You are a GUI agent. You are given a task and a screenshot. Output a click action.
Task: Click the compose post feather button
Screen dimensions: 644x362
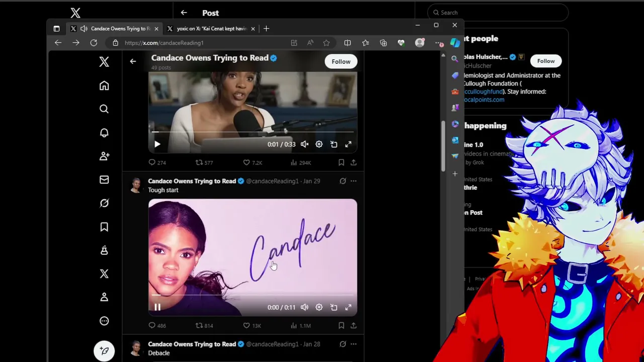pyautogui.click(x=104, y=350)
